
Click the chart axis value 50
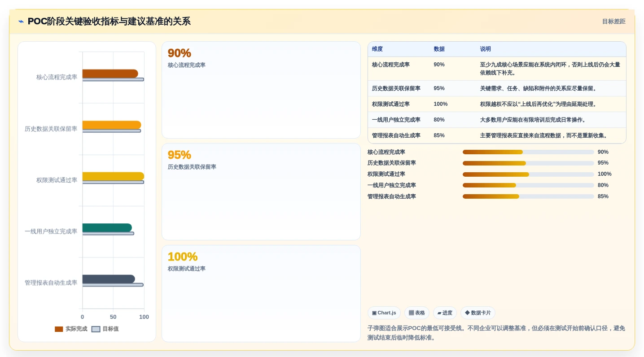coord(113,317)
